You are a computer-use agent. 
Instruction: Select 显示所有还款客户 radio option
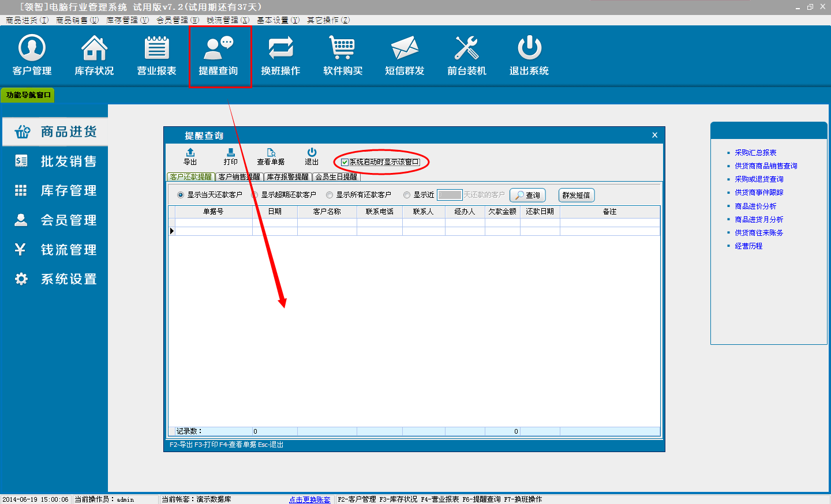tap(330, 195)
